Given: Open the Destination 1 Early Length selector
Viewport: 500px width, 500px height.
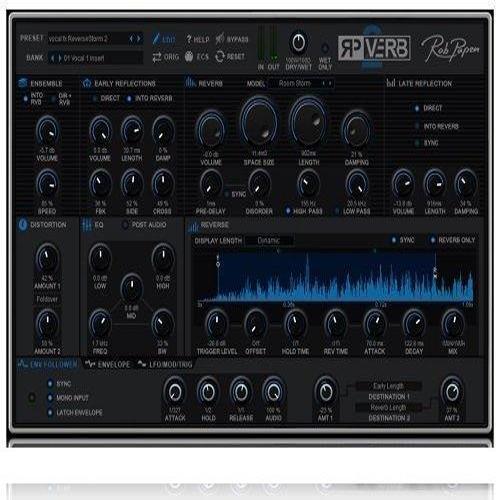Looking at the screenshot, I should (x=389, y=386).
